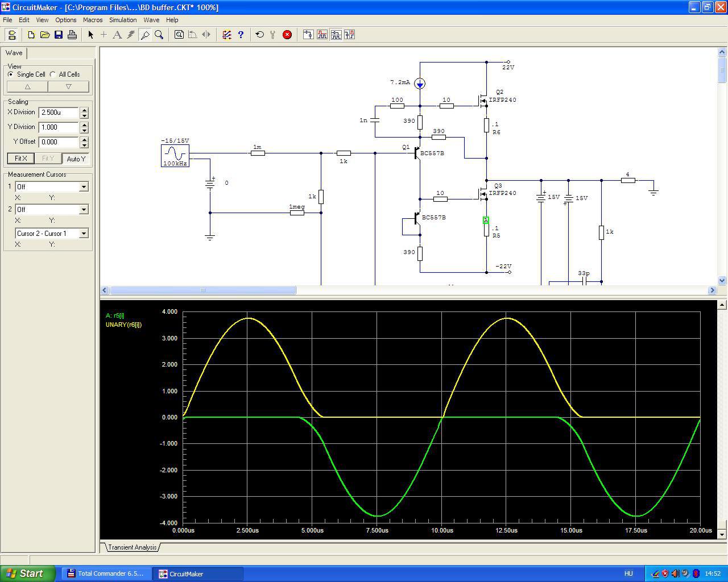The height and width of the screenshot is (582, 728).
Task: Select the Transient Analysis tab
Action: click(x=132, y=547)
